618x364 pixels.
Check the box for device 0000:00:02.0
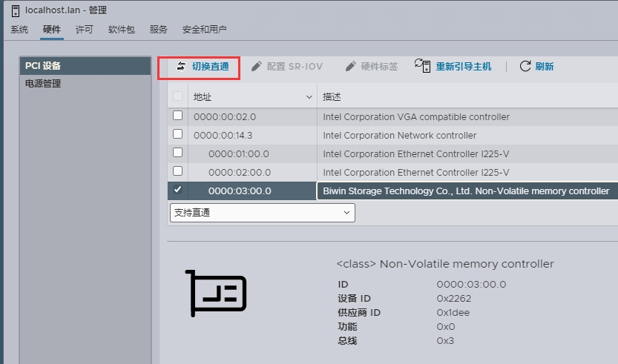coord(177,116)
